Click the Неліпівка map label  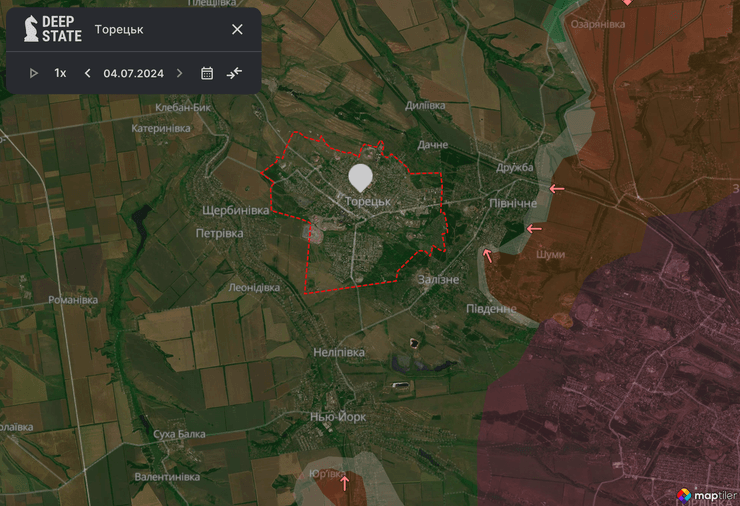tap(339, 353)
